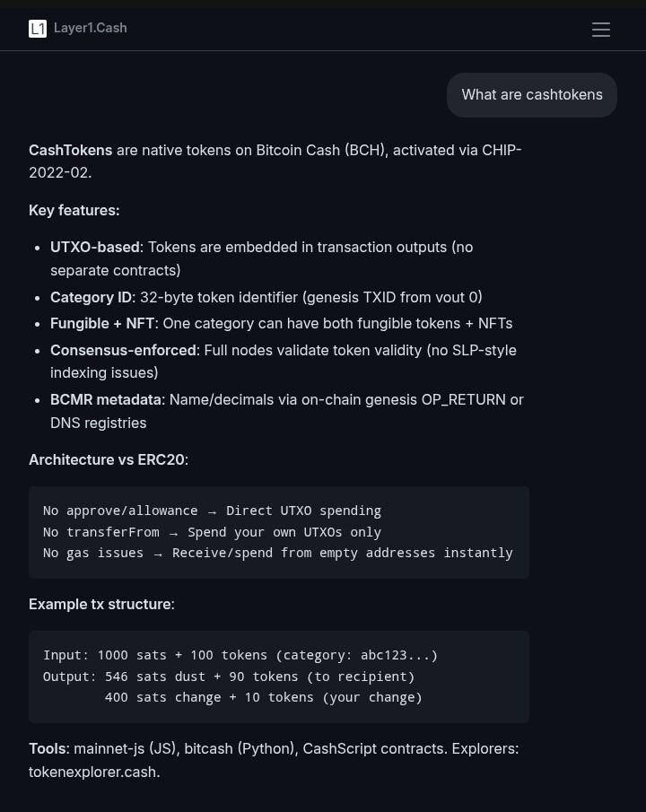Click the "No gas issues" code line

point(277,553)
